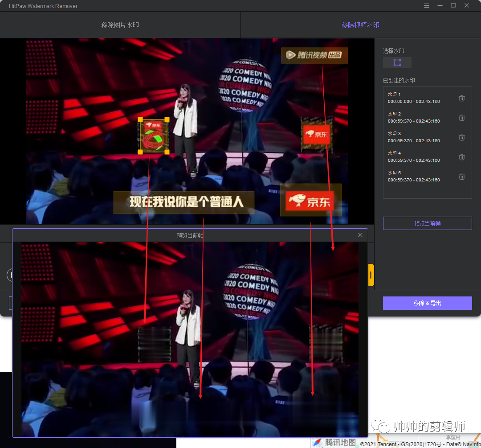Activate the 选择水印 rectangle selection tool

(397, 63)
